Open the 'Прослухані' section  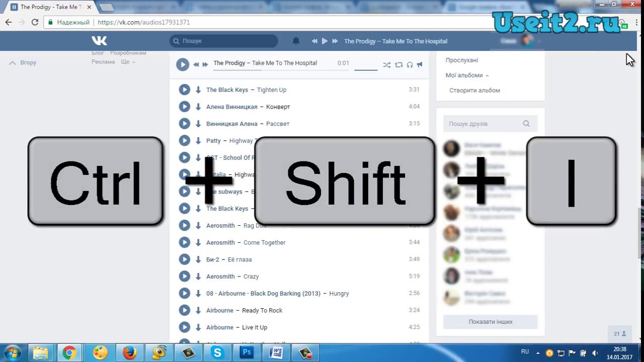pyautogui.click(x=461, y=60)
